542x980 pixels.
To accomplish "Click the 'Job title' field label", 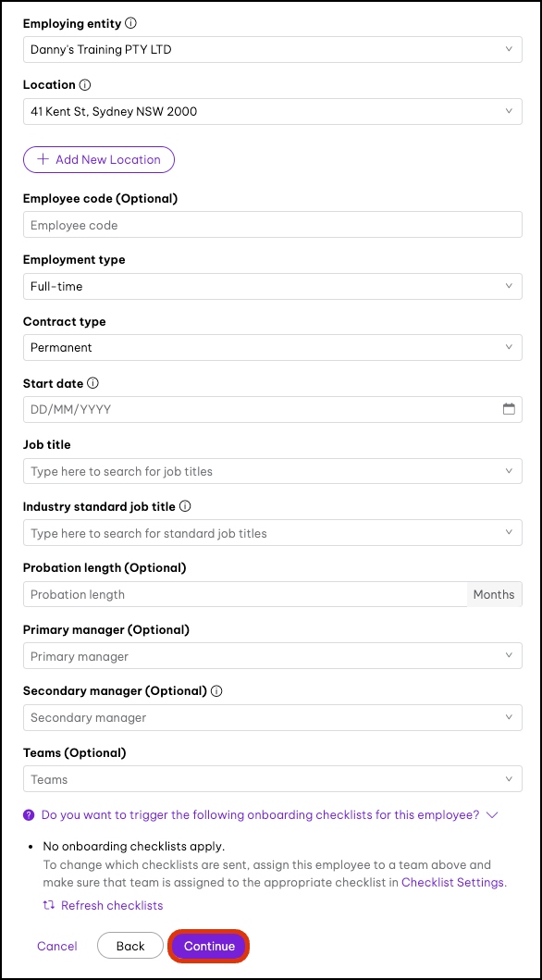I will click(47, 445).
